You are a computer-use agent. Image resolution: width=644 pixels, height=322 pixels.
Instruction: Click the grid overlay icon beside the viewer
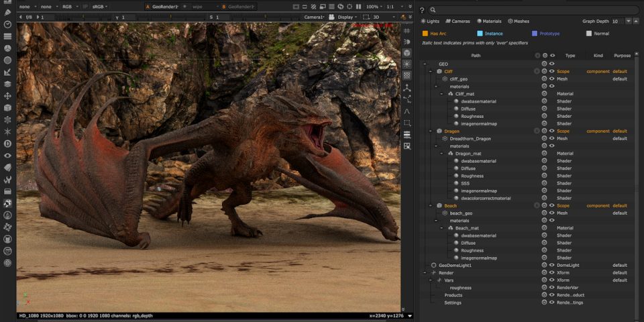pyautogui.click(x=407, y=31)
